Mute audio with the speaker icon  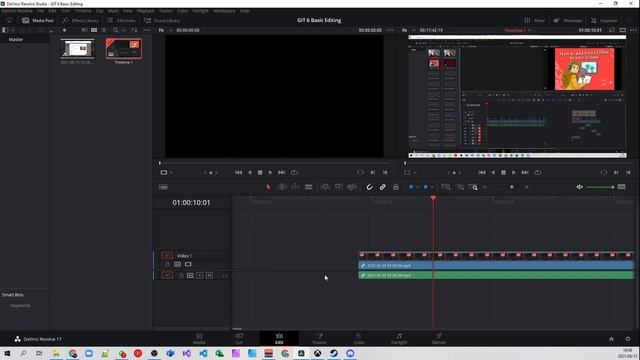(580, 187)
